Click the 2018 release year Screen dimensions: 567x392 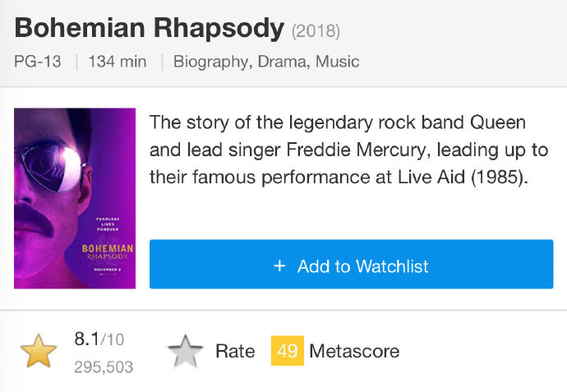coord(316,31)
